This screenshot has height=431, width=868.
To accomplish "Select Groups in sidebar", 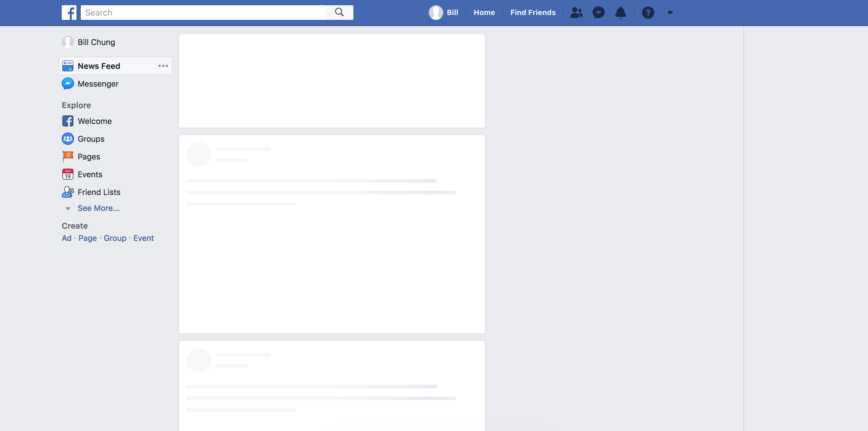I will [x=91, y=138].
